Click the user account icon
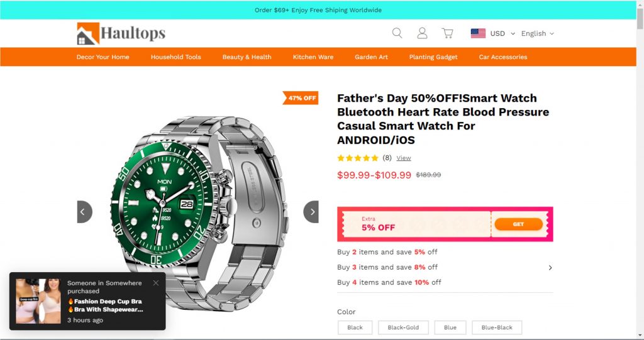This screenshot has height=340, width=644. pyautogui.click(x=422, y=33)
